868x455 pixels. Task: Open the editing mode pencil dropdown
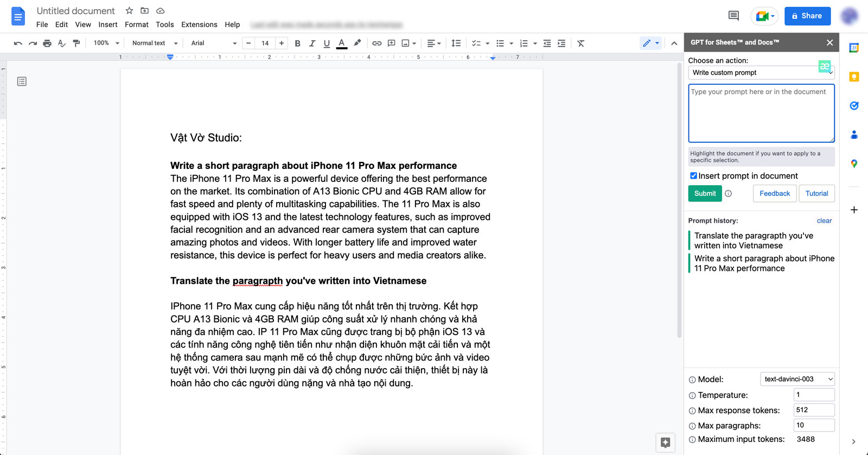(650, 43)
